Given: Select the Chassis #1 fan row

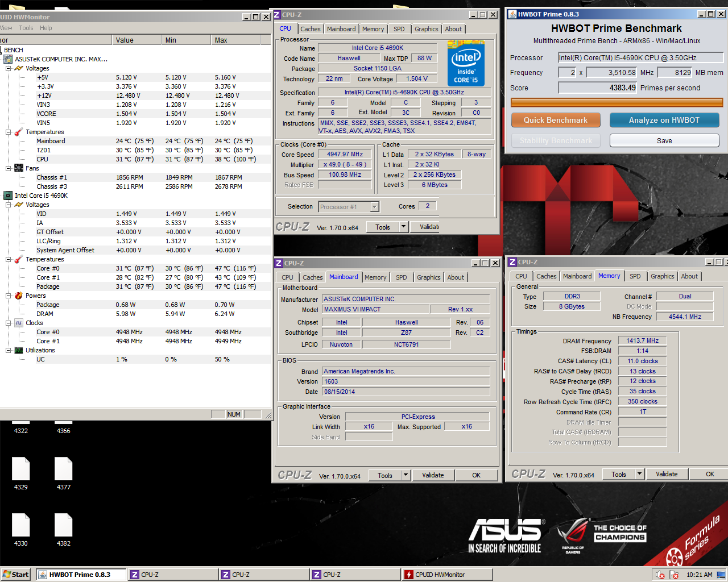Looking at the screenshot, I should (x=135, y=177).
